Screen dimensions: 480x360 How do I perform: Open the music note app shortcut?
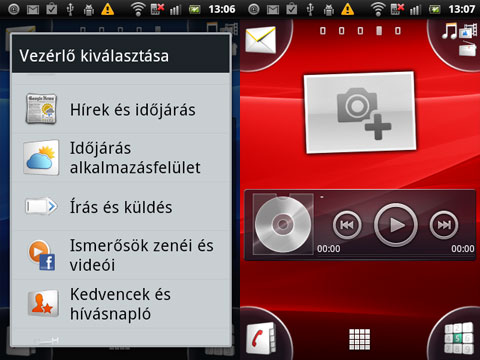point(449,31)
